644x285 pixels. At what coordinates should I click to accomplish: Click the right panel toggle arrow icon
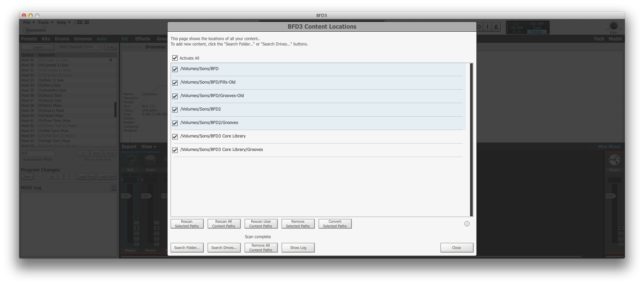point(85,22)
